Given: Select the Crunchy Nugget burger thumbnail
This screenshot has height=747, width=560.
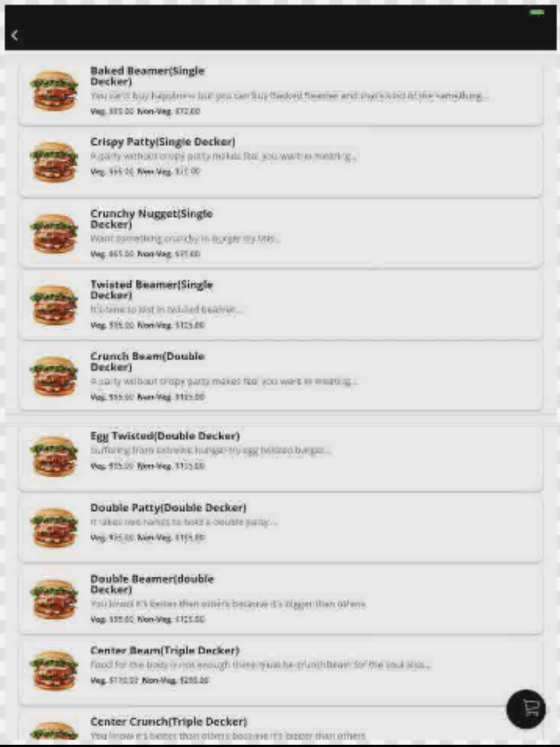Looking at the screenshot, I should [x=54, y=234].
